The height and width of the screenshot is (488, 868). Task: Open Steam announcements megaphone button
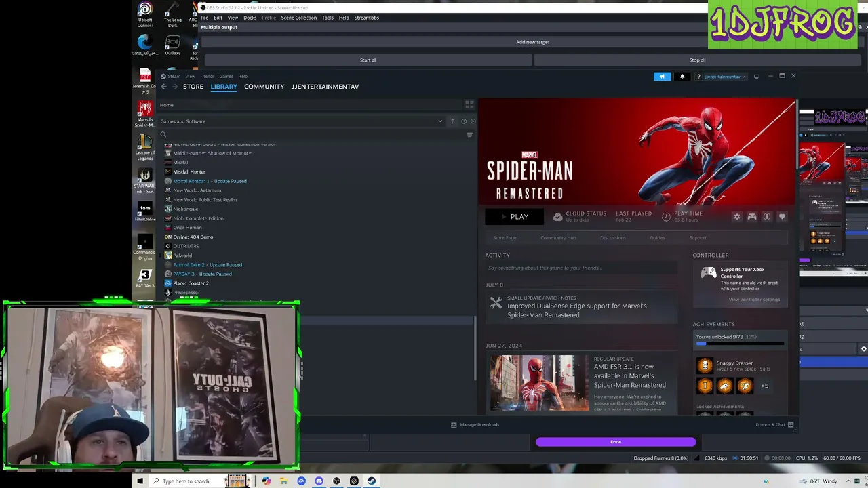pos(663,77)
